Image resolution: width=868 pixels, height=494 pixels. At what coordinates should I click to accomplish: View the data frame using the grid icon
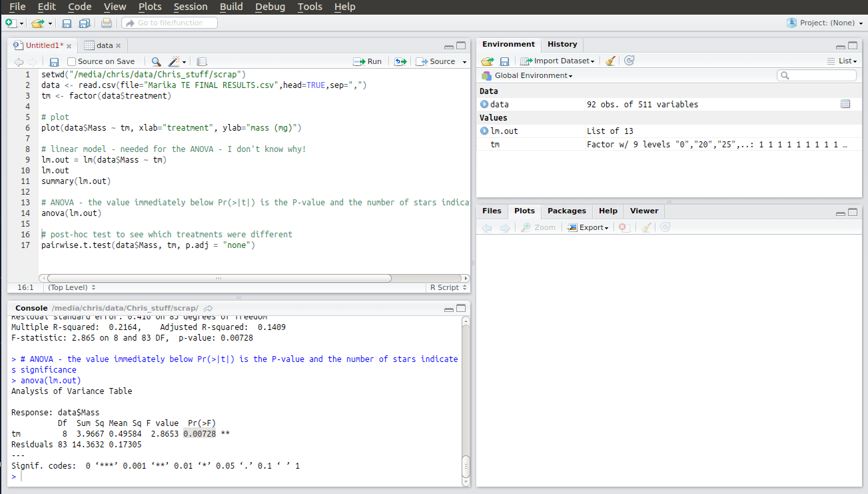click(845, 104)
